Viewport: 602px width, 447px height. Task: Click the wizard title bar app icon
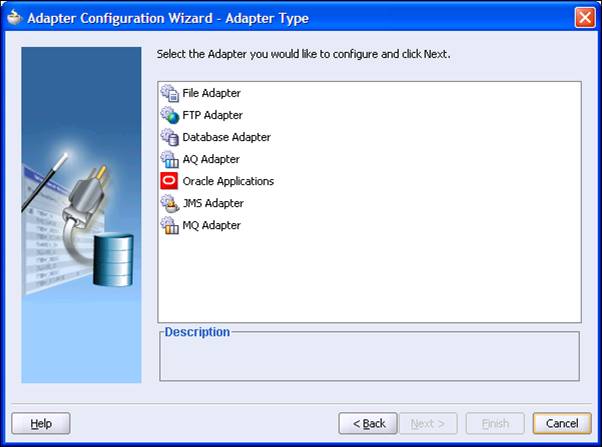[x=14, y=17]
